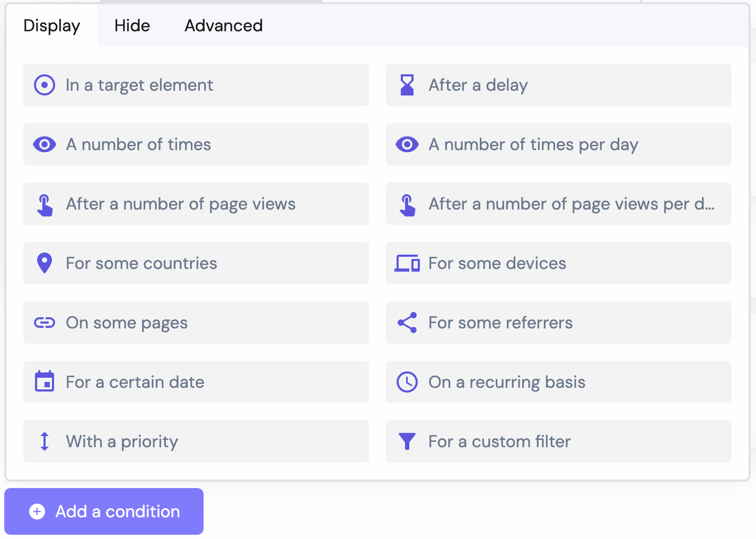Click the link chain icon for some pages
Viewport: 756px width, 539px height.
45,323
